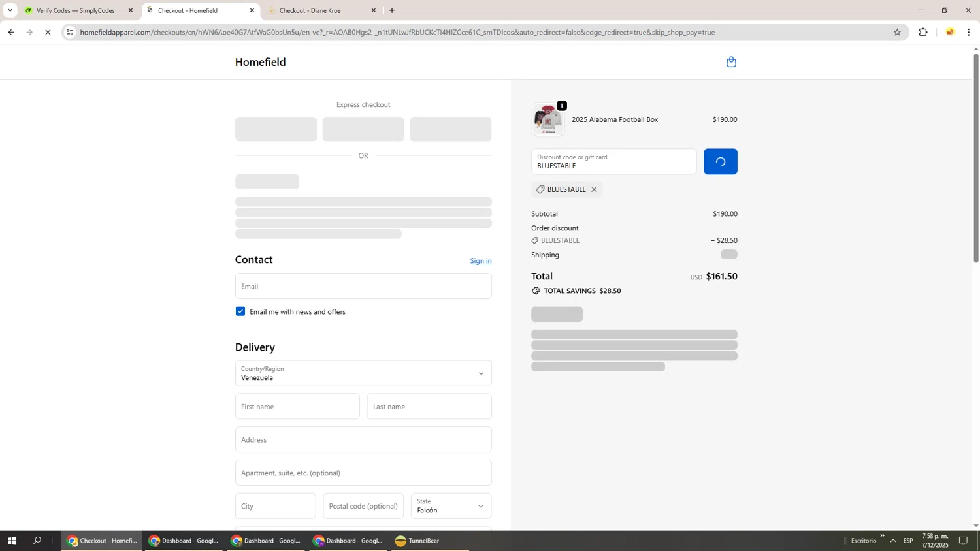The image size is (980, 551).
Task: Click the discount code input field
Action: pos(613,161)
